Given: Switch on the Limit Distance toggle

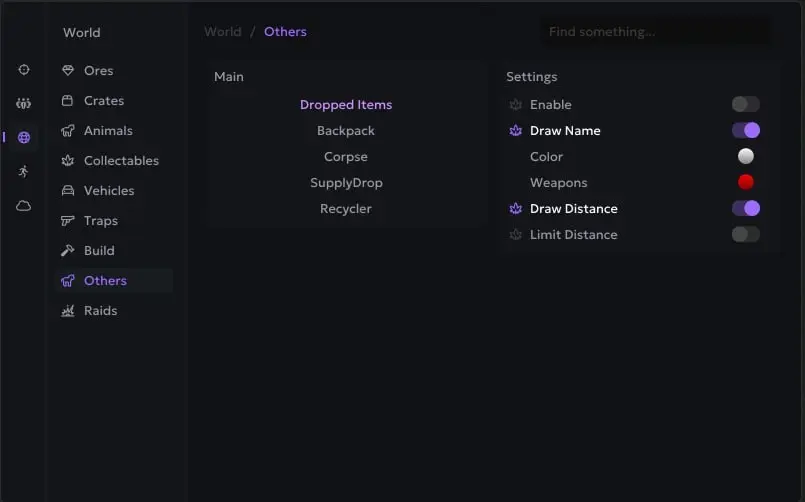Looking at the screenshot, I should pyautogui.click(x=745, y=235).
